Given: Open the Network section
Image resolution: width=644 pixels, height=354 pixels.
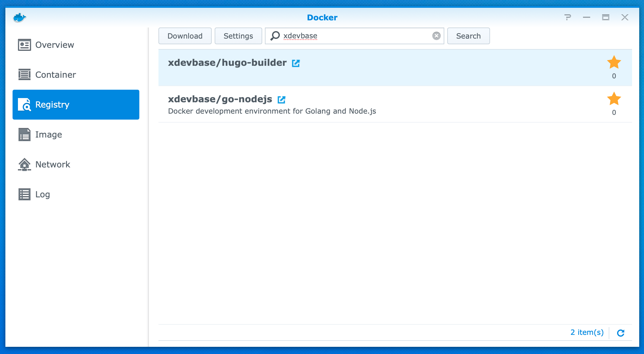Looking at the screenshot, I should point(52,164).
